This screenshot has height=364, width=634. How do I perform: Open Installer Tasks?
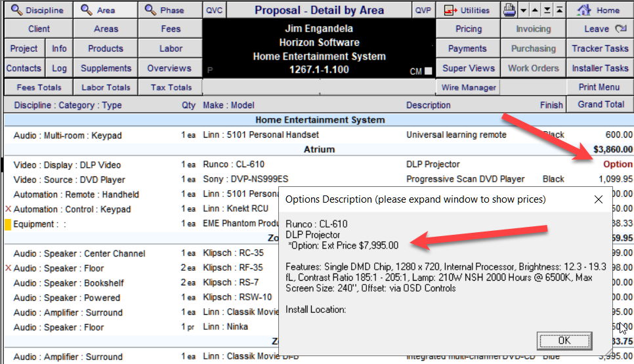pos(600,69)
